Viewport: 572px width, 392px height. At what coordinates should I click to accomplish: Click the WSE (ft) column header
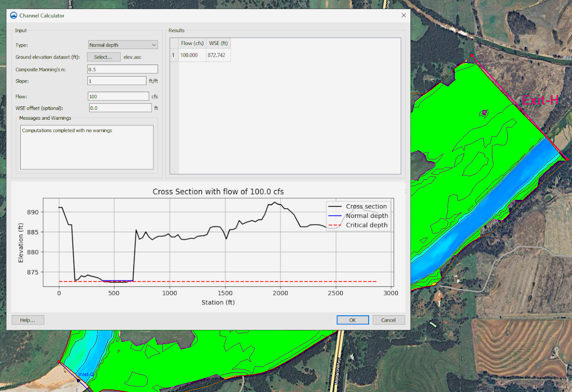point(218,43)
